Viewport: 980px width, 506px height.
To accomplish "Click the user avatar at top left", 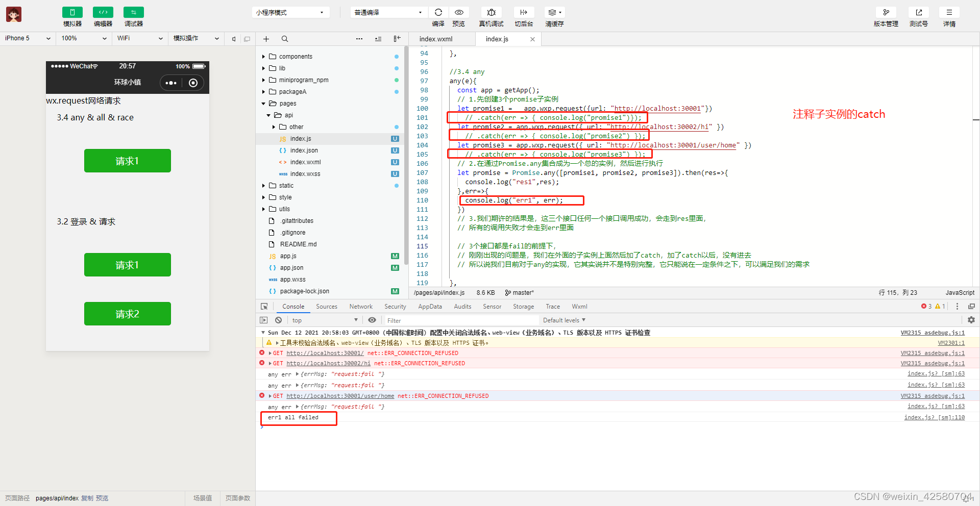I will click(14, 14).
